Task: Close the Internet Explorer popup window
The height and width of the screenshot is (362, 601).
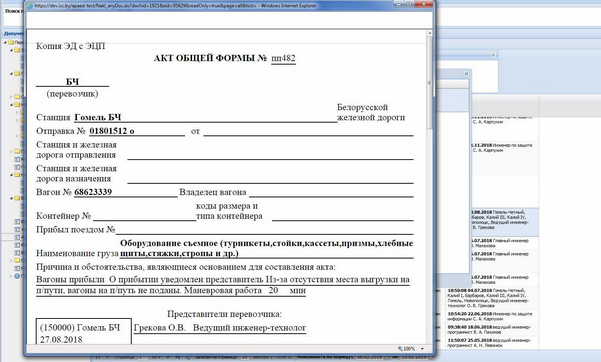Action: tap(424, 4)
